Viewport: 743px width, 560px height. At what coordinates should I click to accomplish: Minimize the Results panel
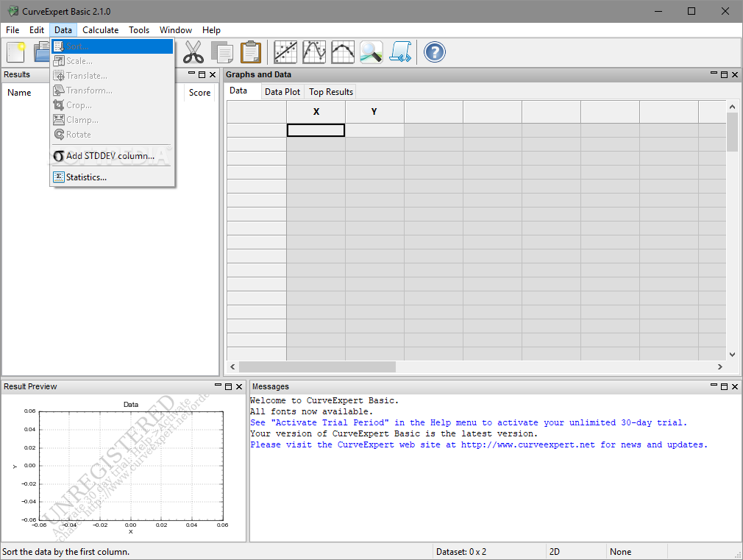tap(191, 74)
